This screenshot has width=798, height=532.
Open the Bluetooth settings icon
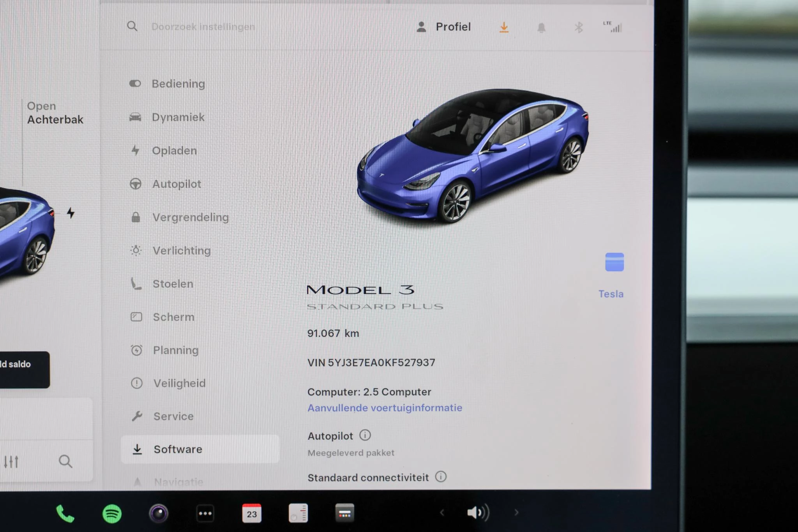pyautogui.click(x=579, y=26)
